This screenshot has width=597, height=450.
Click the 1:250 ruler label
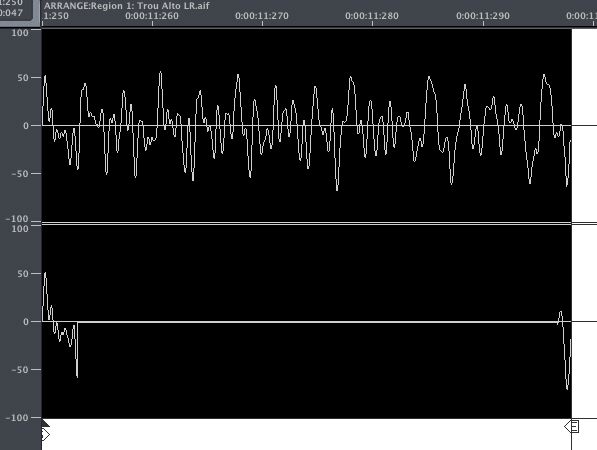(x=56, y=16)
